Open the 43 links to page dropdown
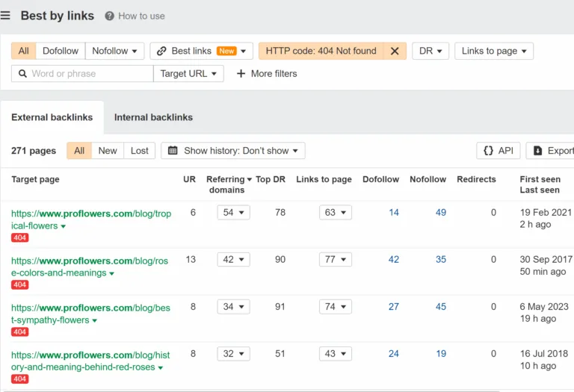The height and width of the screenshot is (392, 574). pyautogui.click(x=336, y=354)
